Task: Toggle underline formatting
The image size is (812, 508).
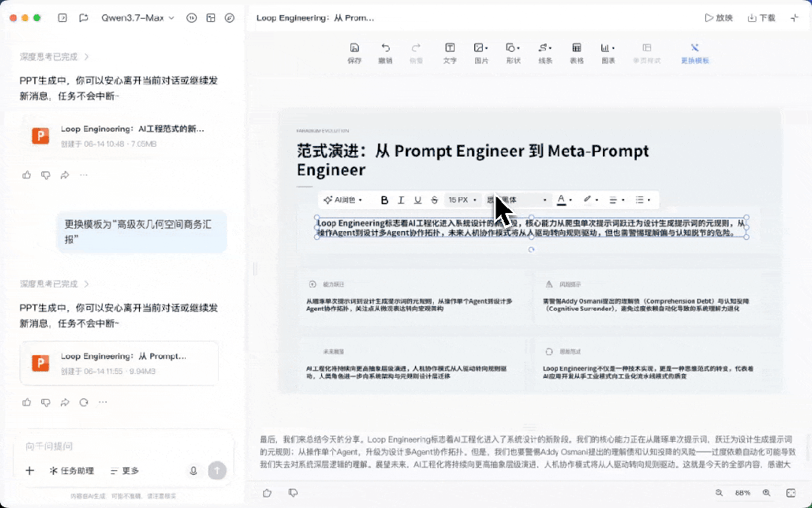Action: (418, 200)
